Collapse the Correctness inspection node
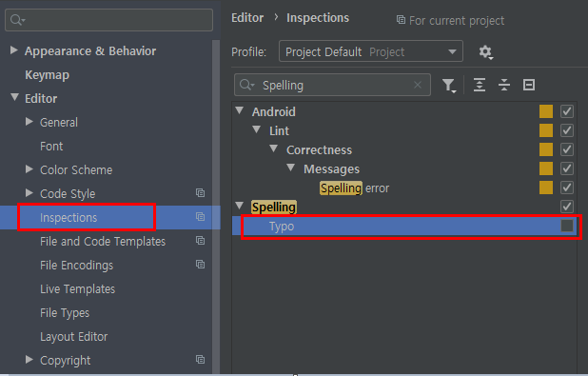This screenshot has height=376, width=588. 274,149
